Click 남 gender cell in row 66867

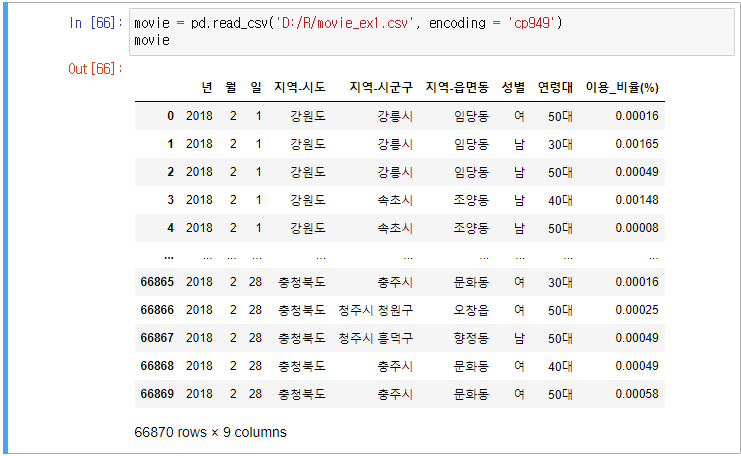[x=519, y=338]
